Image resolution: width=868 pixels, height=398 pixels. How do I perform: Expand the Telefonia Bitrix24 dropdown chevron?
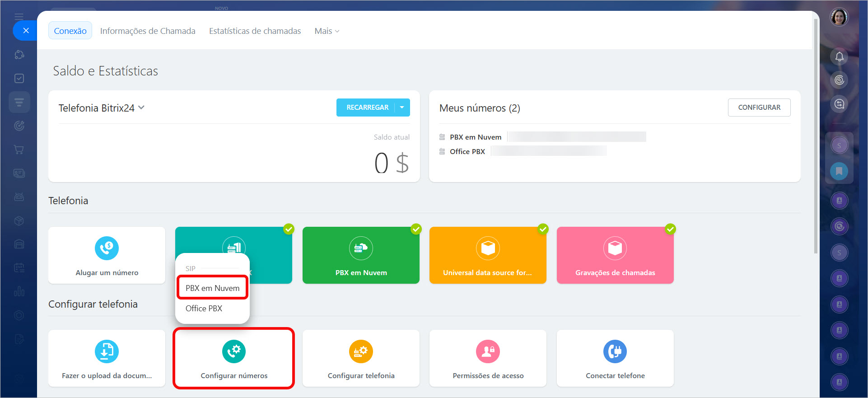(x=141, y=108)
